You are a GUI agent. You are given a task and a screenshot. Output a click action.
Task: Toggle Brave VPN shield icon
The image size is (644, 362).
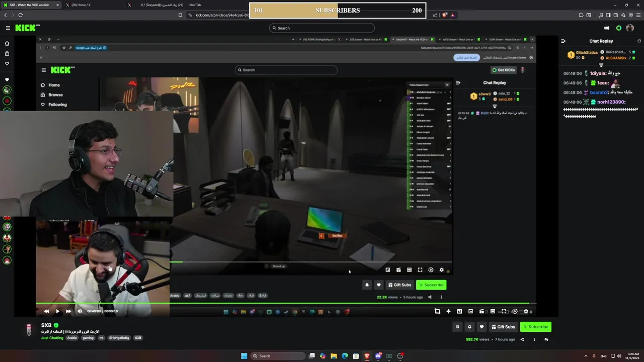coord(630,15)
